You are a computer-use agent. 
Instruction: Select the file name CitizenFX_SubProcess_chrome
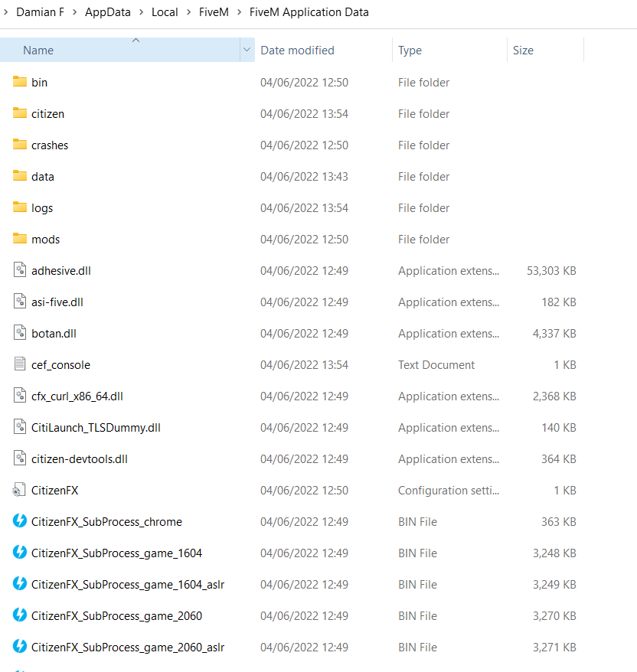pyautogui.click(x=106, y=521)
